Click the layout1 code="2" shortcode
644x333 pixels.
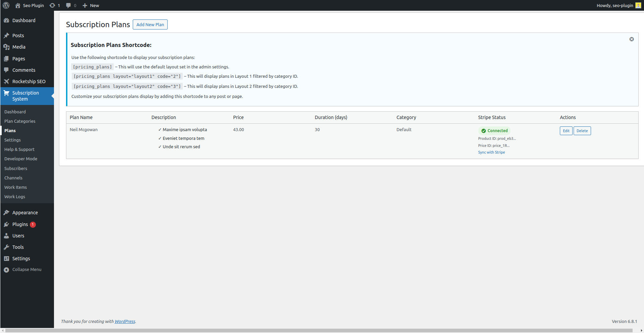click(127, 76)
